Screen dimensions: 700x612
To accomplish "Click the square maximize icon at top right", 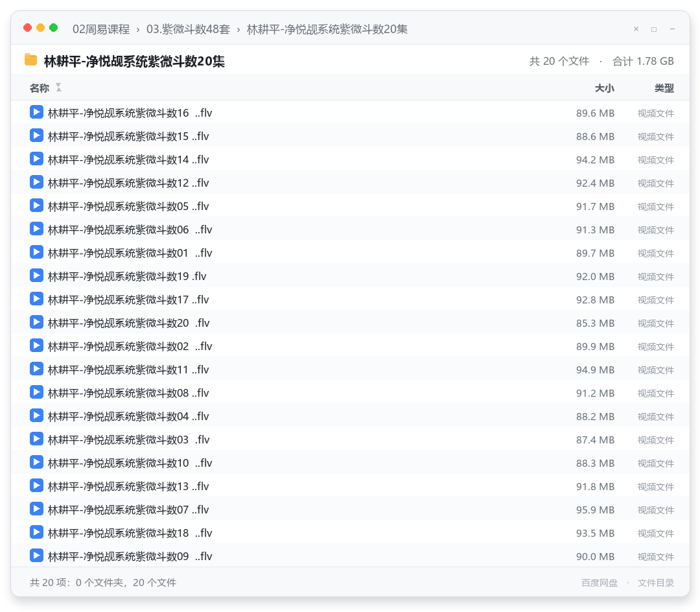I will (654, 29).
